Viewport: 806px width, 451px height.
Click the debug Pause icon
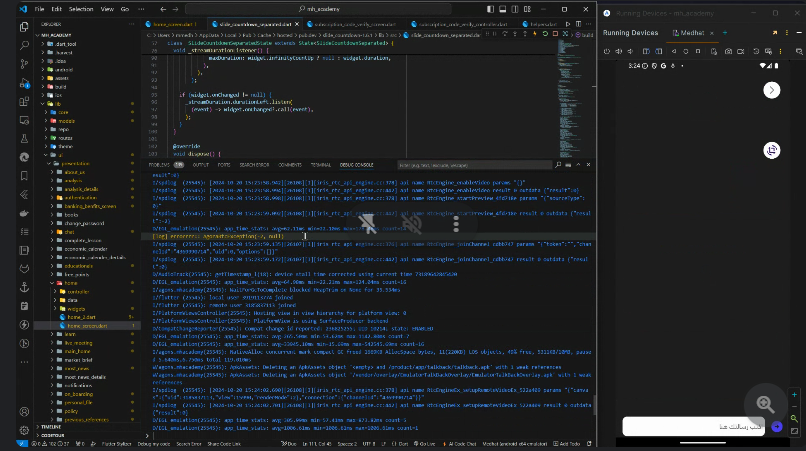(x=494, y=34)
